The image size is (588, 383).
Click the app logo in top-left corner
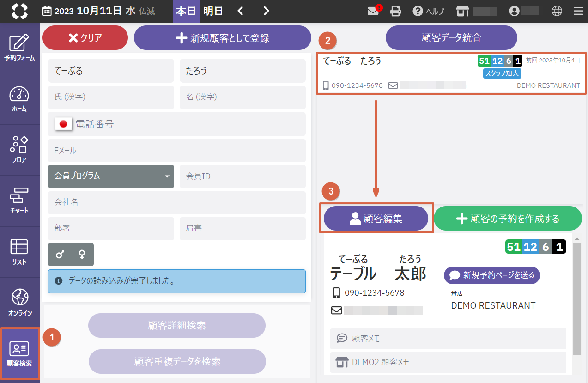pos(20,11)
